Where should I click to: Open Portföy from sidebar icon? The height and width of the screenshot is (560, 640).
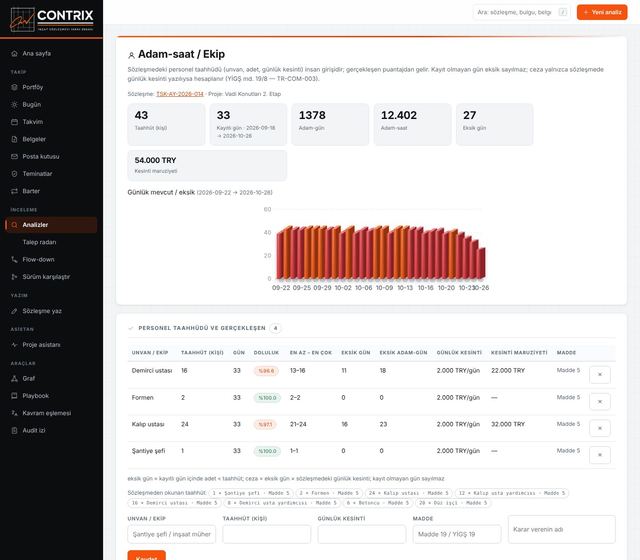(14, 87)
